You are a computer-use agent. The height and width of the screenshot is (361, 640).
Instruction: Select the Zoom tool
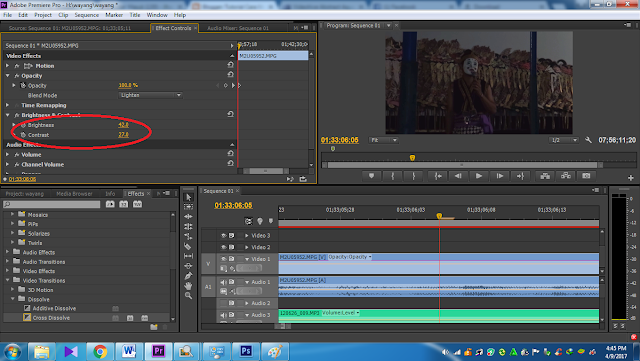189,295
